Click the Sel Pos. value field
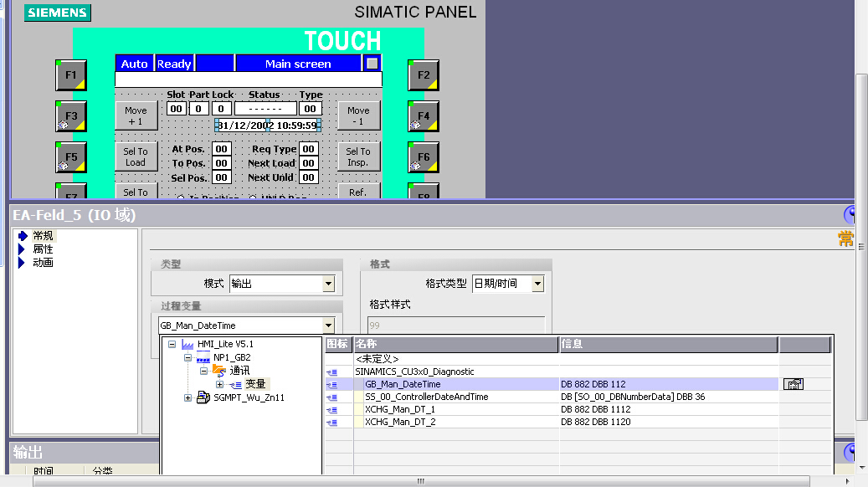This screenshot has height=487, width=868. tap(222, 177)
